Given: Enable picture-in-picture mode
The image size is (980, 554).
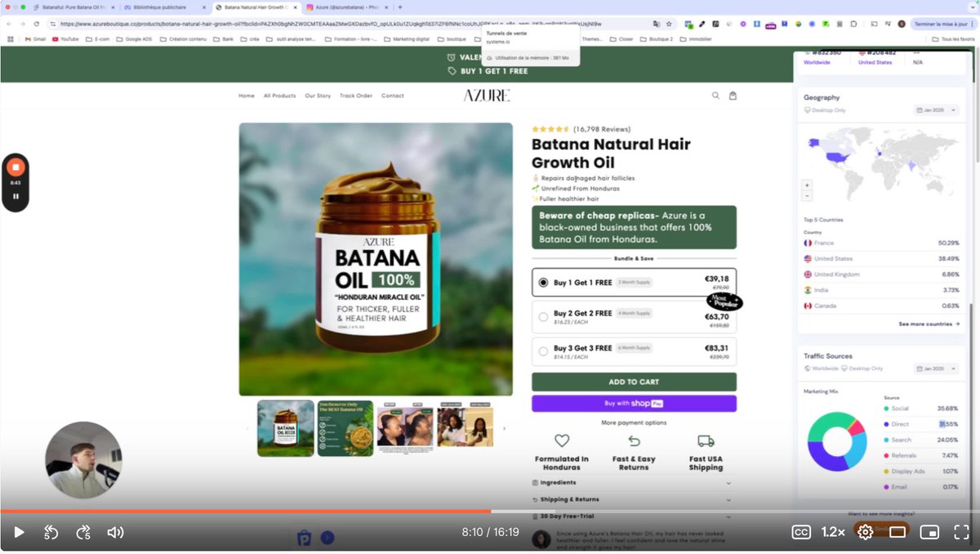Looking at the screenshot, I should pos(929,532).
